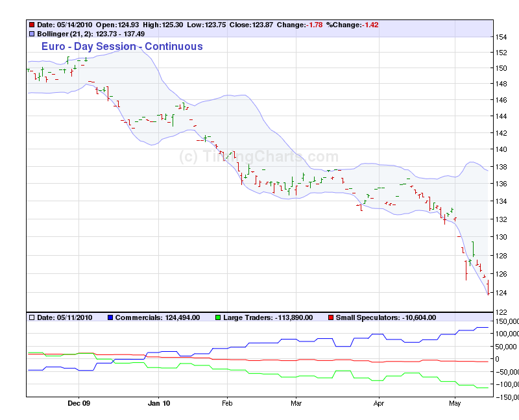Select the Mar label on the time axis
519x420 pixels.
(x=296, y=403)
